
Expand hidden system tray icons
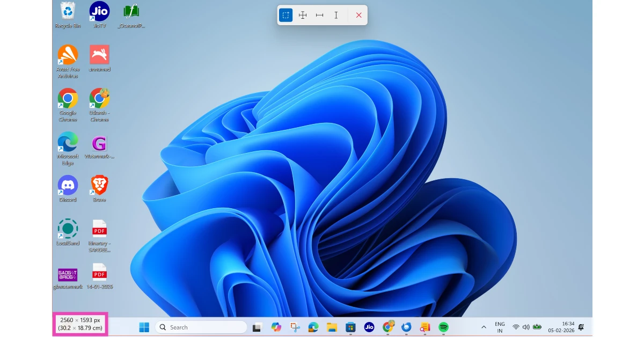[484, 327]
